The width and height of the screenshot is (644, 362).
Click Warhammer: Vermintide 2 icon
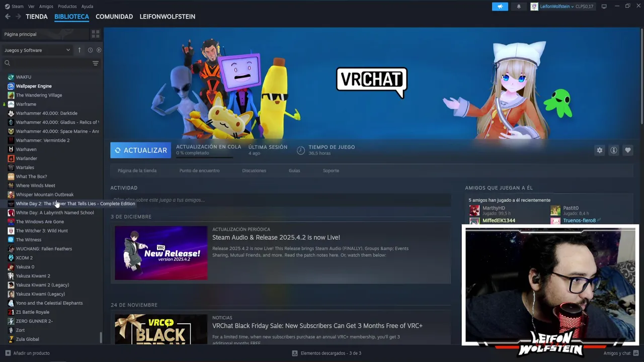11,140
